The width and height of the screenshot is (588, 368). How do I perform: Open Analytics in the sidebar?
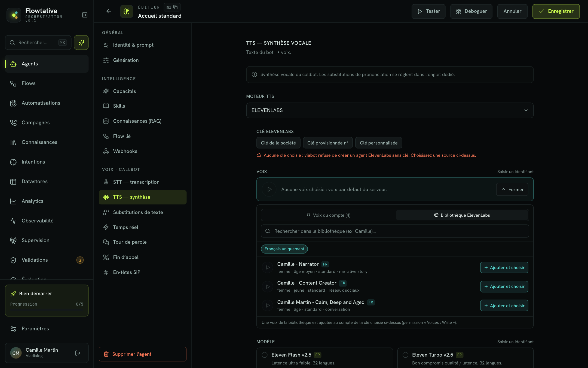47,201
